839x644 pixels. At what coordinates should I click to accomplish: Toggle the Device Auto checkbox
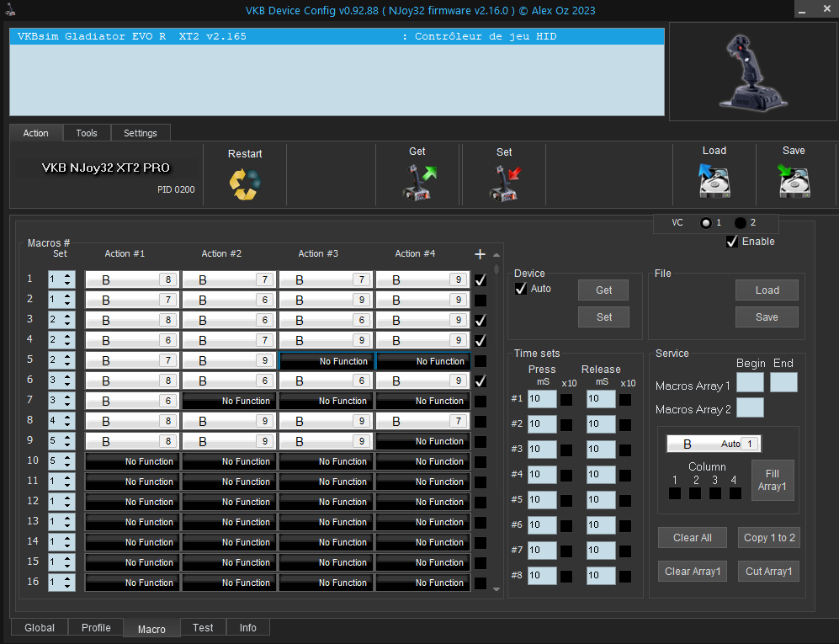click(521, 289)
